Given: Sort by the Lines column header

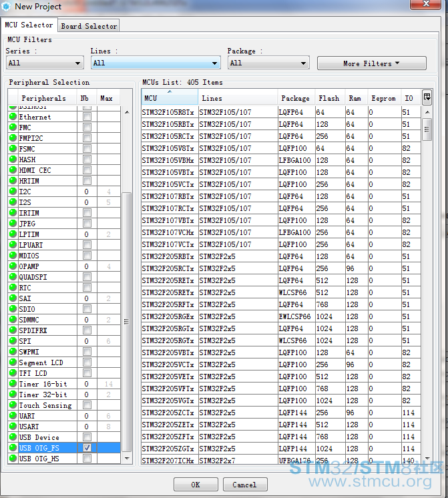Looking at the screenshot, I should [x=238, y=98].
